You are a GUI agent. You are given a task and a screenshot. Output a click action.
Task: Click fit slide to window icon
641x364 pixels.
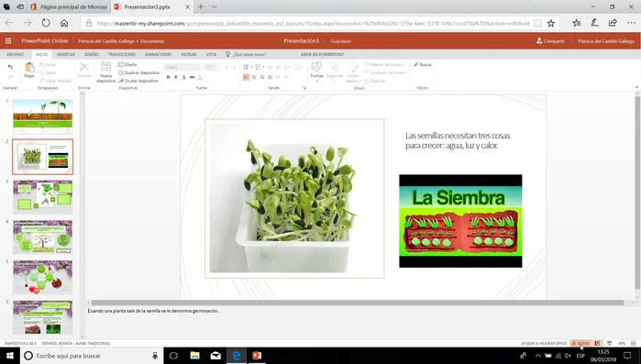click(x=634, y=344)
